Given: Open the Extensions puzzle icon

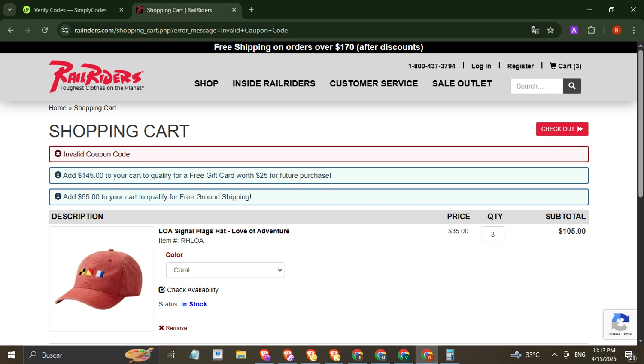Looking at the screenshot, I should (592, 30).
